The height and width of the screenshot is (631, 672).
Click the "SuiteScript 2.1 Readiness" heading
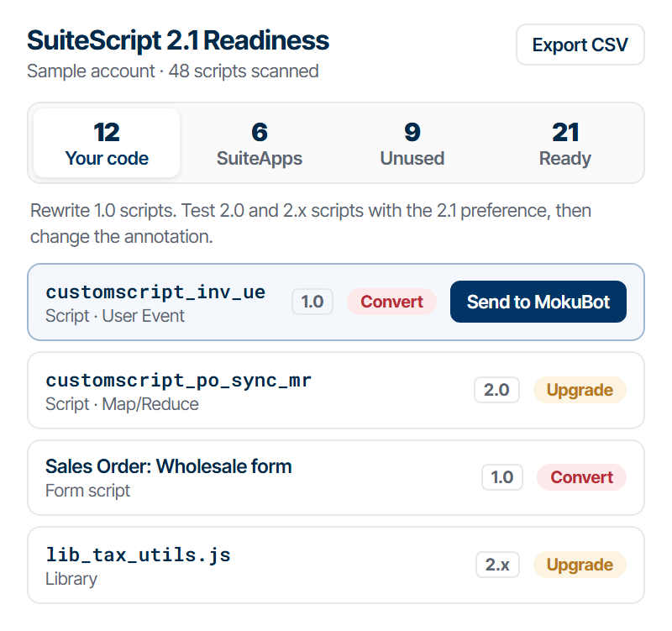[x=178, y=40]
